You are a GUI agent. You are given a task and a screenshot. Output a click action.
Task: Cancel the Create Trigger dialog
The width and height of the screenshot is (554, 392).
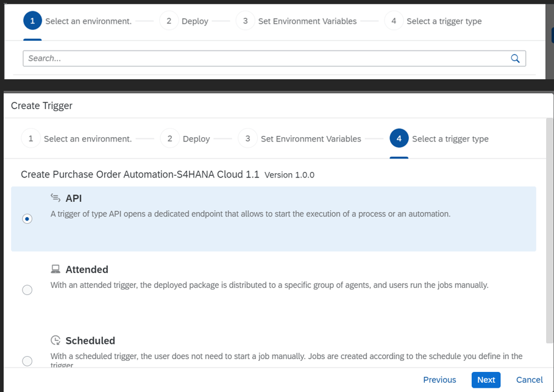529,380
